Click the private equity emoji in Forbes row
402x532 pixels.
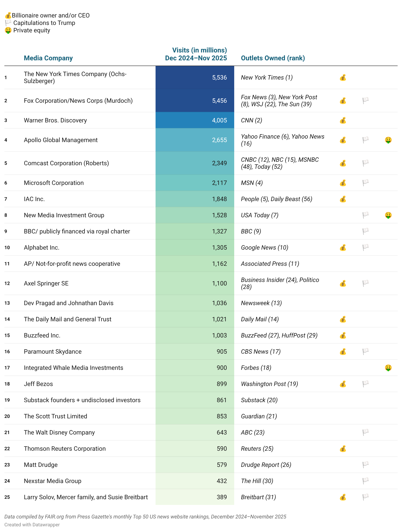pos(388,368)
